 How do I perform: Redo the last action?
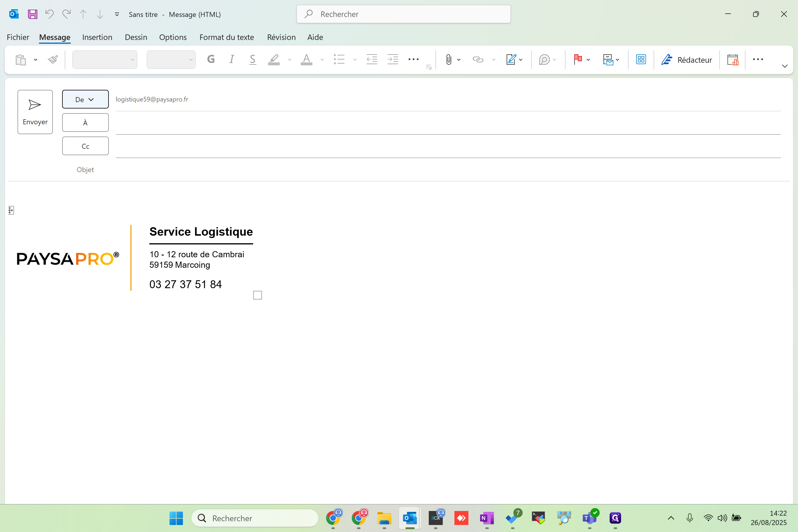pyautogui.click(x=66, y=14)
